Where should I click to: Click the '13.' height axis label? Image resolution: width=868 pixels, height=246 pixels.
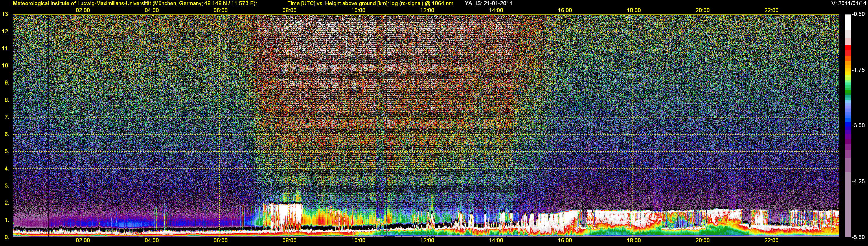[5, 14]
